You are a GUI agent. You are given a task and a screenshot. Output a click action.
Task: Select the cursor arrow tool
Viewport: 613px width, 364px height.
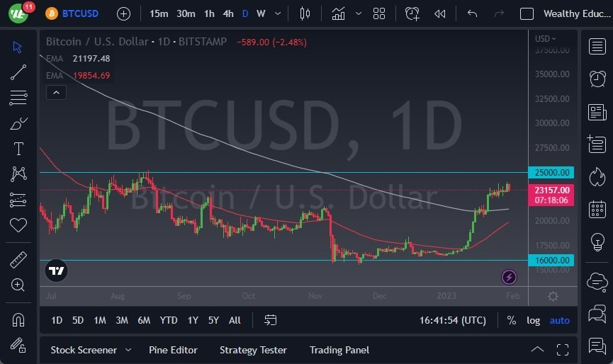(17, 47)
